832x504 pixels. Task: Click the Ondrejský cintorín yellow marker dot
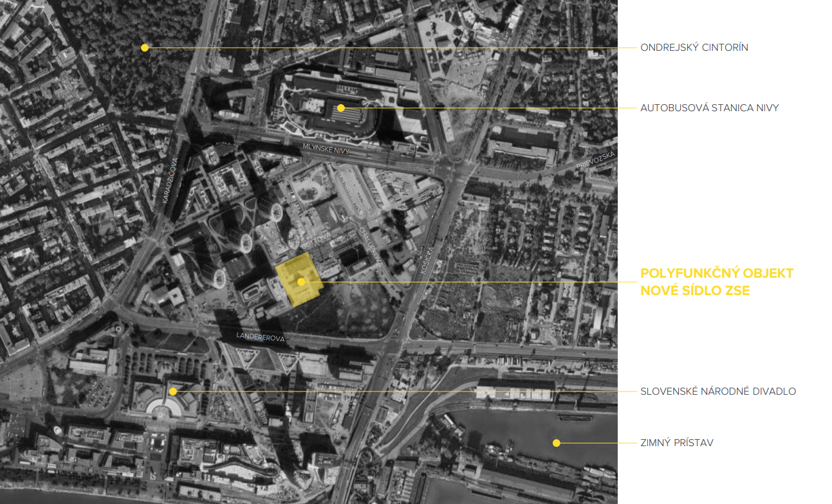tap(145, 48)
